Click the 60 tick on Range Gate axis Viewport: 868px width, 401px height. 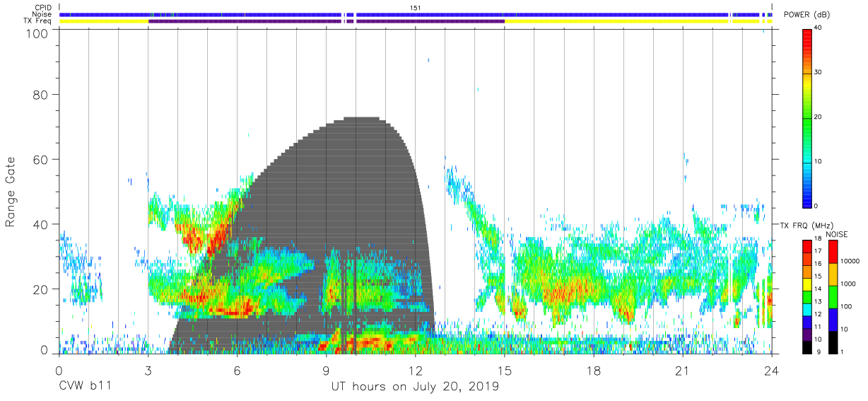(x=42, y=159)
